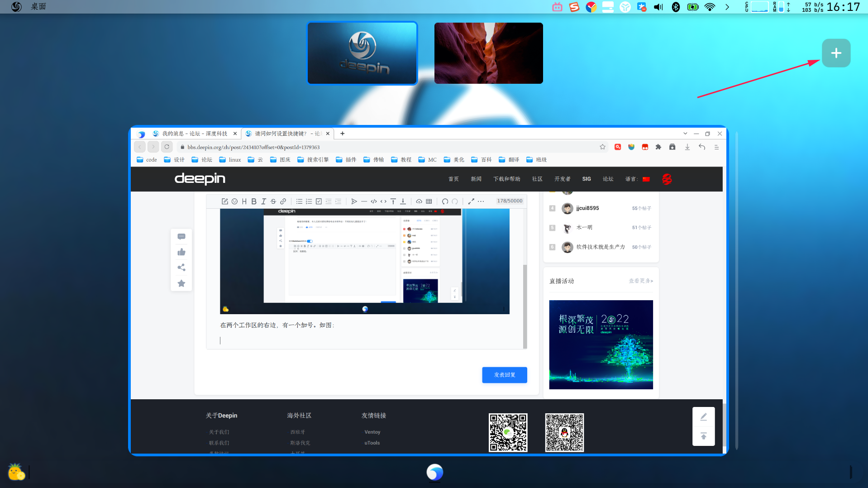Switch to the 我的消息 browser tab
Screen dimensions: 868x488
coord(195,134)
